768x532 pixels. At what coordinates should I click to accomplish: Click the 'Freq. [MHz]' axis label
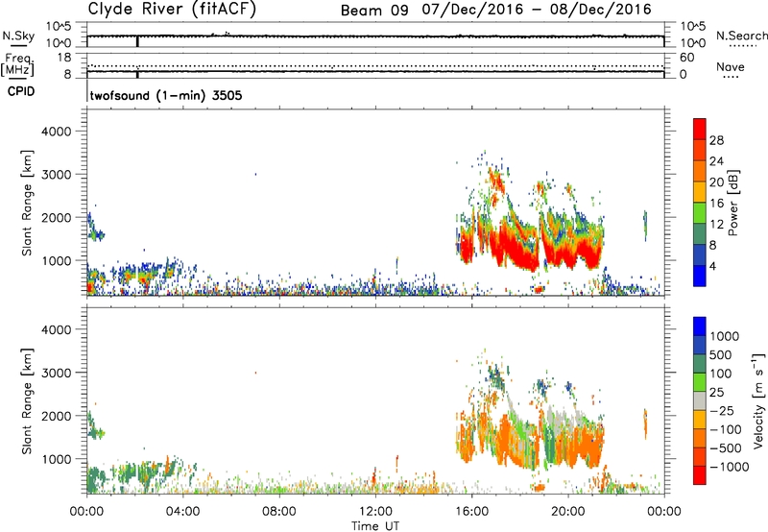point(17,65)
